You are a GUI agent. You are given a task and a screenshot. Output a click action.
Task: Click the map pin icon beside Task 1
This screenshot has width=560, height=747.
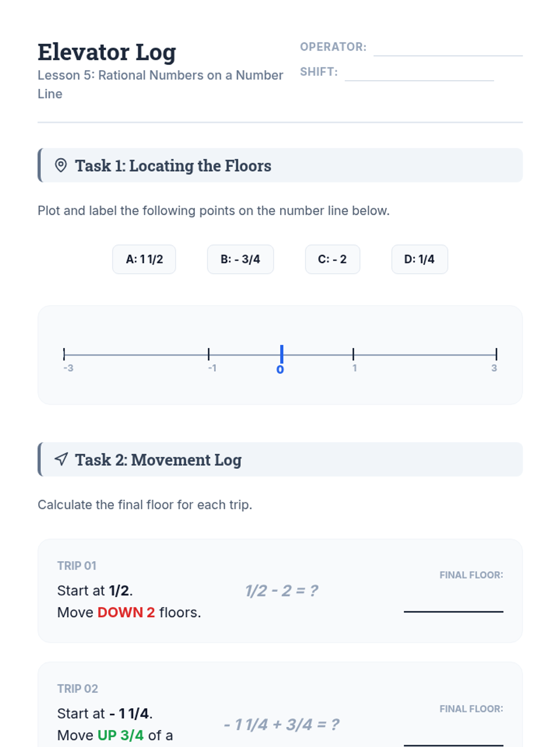coord(61,165)
